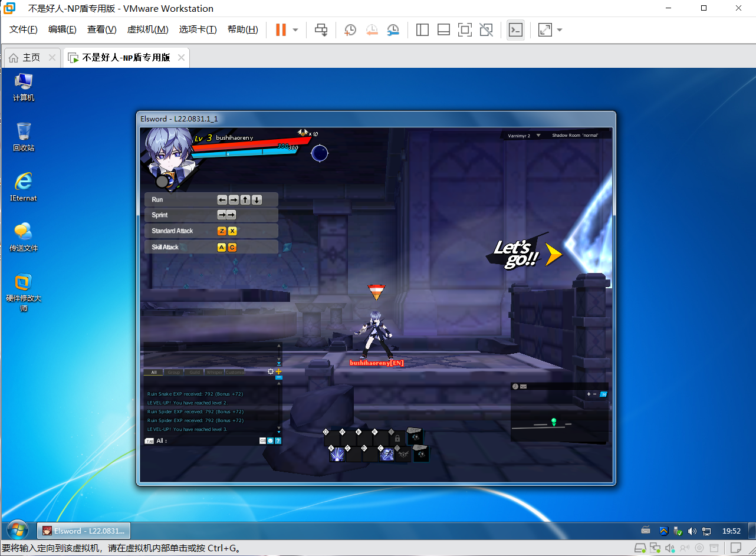Open the 虚拟机(M) menu
The height and width of the screenshot is (556, 756).
148,29
